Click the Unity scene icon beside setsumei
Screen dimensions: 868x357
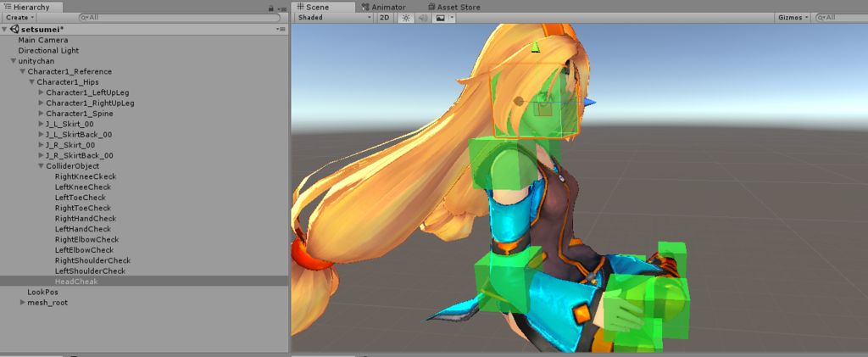15,30
